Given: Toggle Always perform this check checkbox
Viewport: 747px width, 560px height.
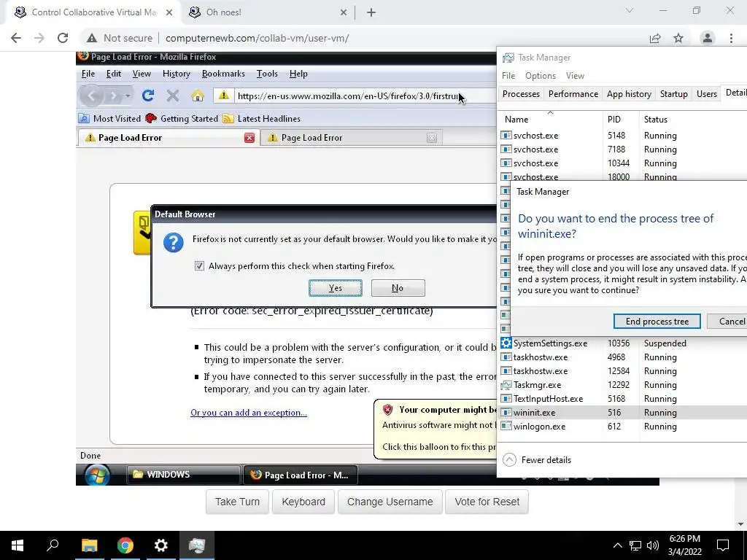Looking at the screenshot, I should coord(199,265).
